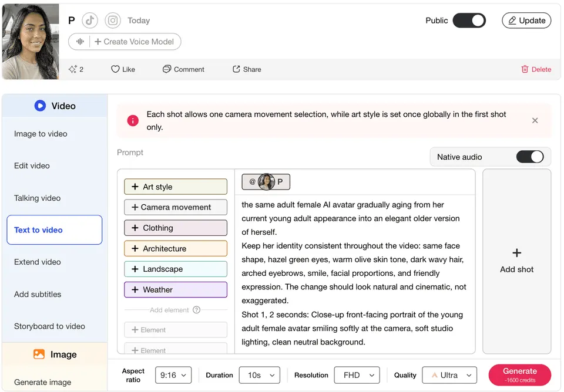The image size is (564, 392).
Task: Select Talking video in sidebar
Action: (38, 198)
